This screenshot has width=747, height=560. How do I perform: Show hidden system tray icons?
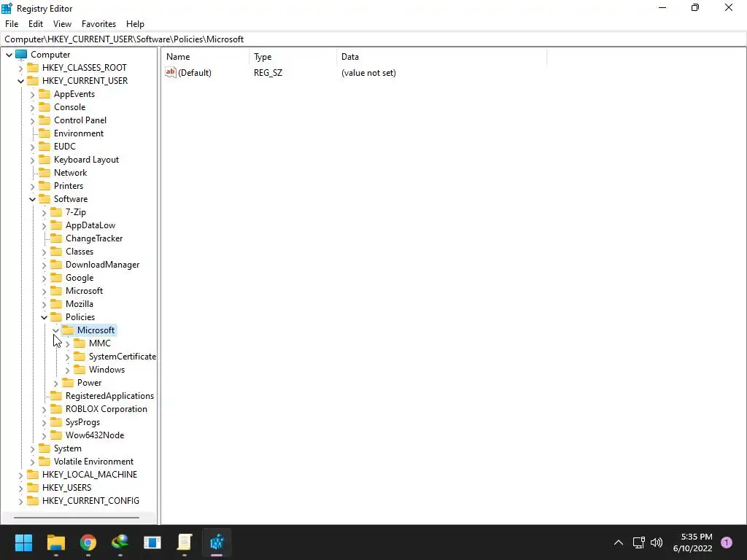pyautogui.click(x=619, y=542)
